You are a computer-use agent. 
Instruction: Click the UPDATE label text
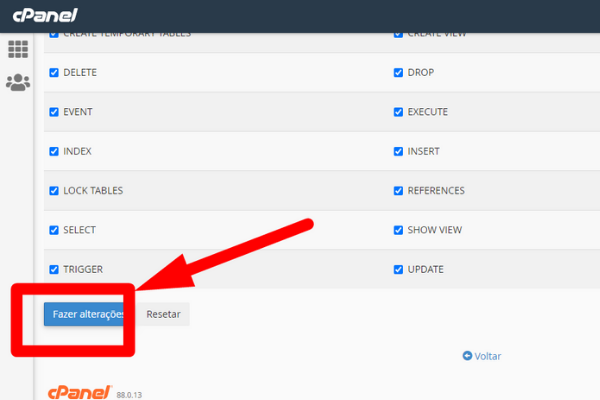(426, 269)
